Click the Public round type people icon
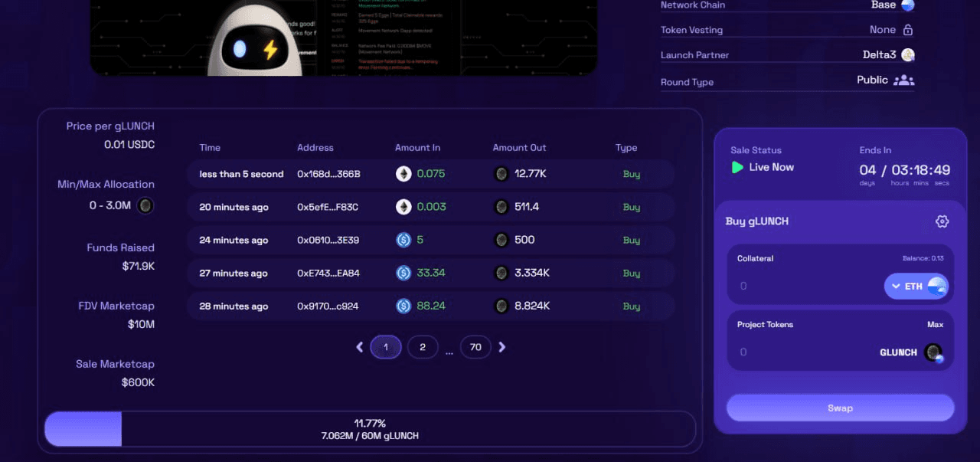 point(903,80)
